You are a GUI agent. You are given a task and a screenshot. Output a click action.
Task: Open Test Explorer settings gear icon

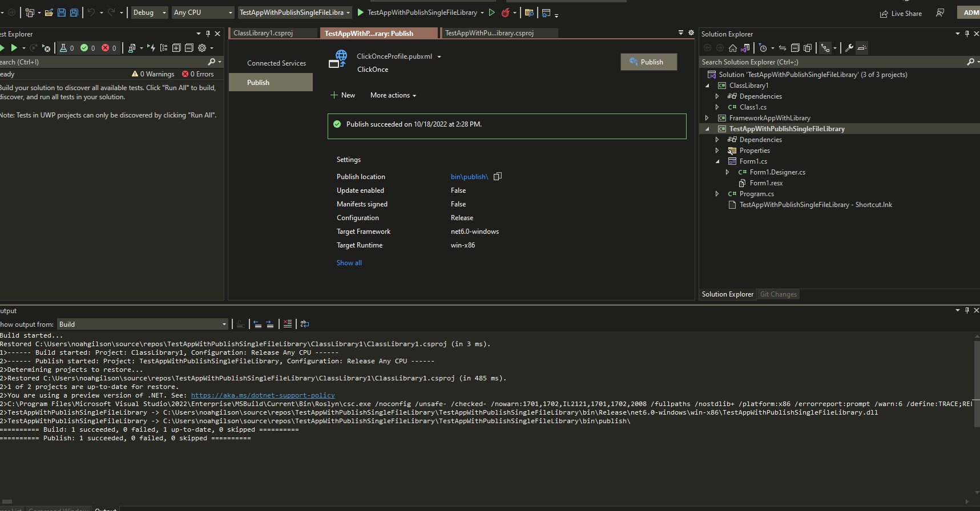[x=202, y=48]
